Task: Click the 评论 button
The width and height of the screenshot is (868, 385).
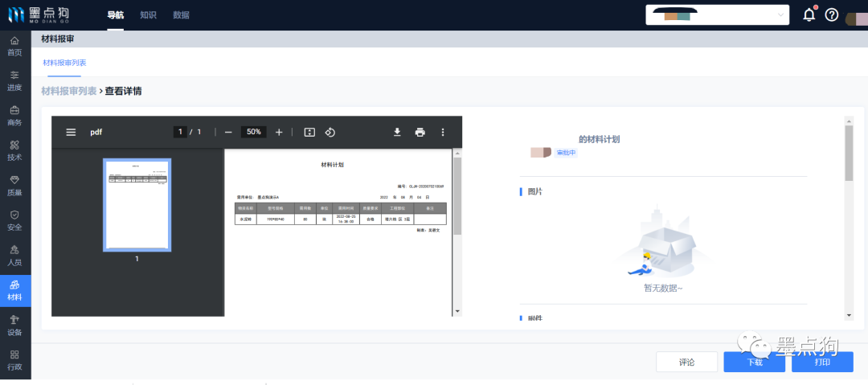Action: [686, 362]
